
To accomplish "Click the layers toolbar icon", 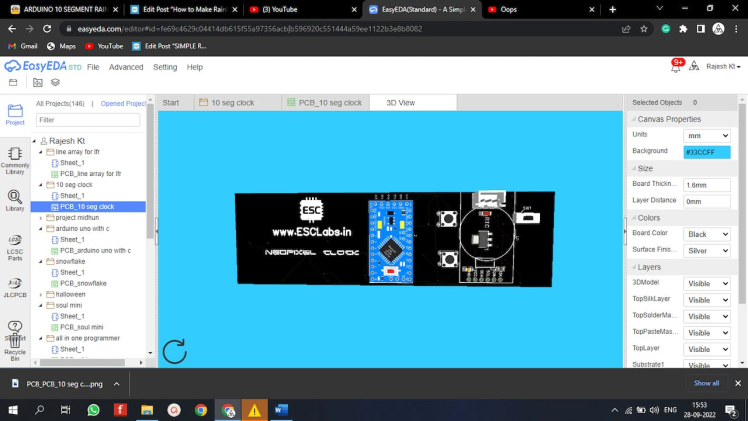I will [55, 82].
